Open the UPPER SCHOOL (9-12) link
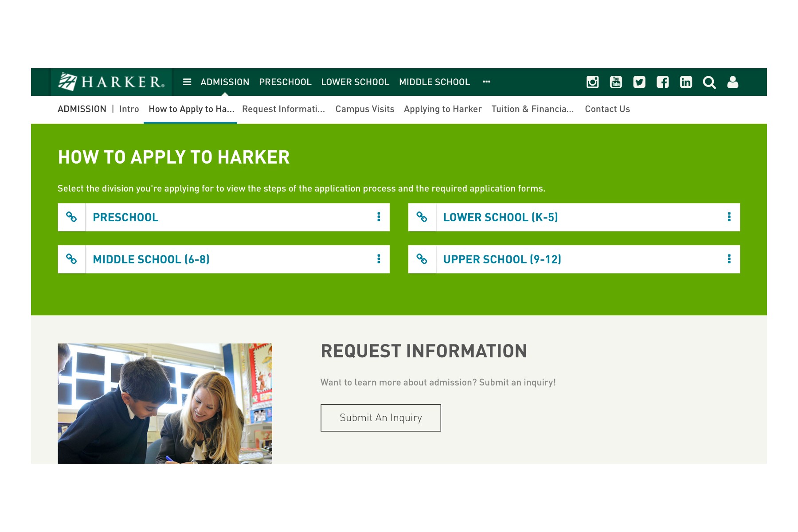This screenshot has width=798, height=532. (502, 259)
